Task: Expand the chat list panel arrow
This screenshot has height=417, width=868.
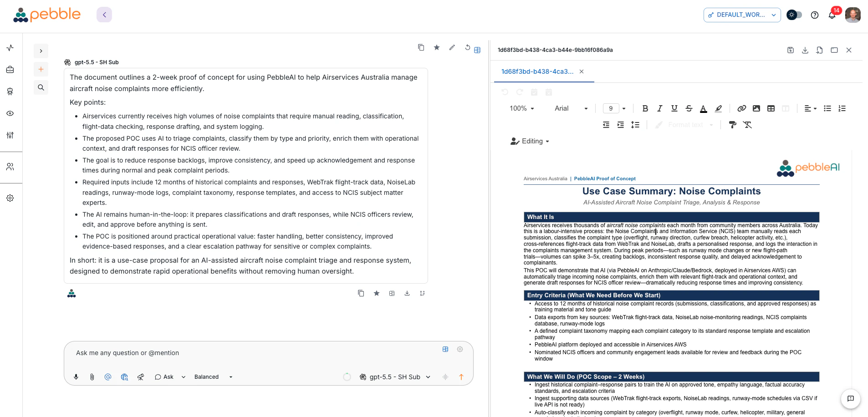Action: [x=41, y=51]
